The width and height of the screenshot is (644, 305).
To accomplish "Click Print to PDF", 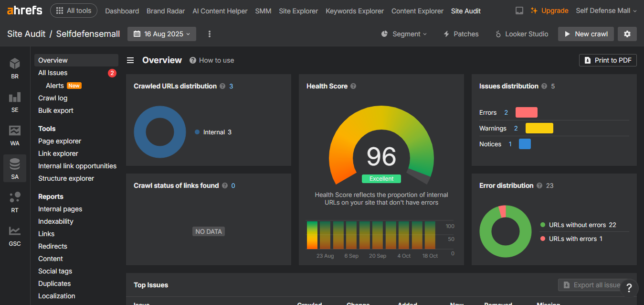I will pyautogui.click(x=608, y=60).
